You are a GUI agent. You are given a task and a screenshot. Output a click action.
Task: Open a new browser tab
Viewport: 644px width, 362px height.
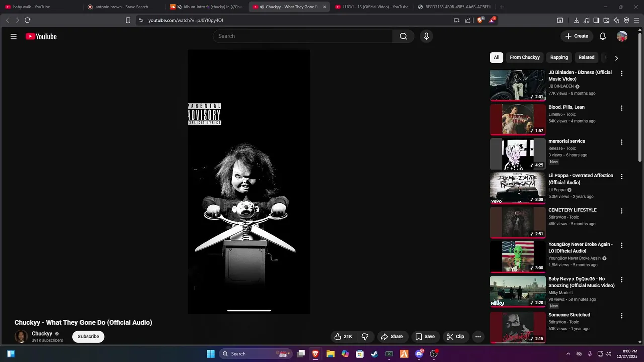pos(502,7)
